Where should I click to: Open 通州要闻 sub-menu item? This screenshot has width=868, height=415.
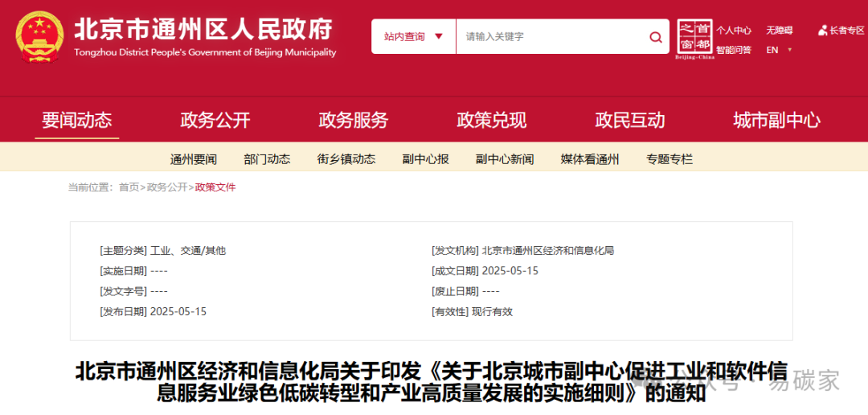[194, 159]
